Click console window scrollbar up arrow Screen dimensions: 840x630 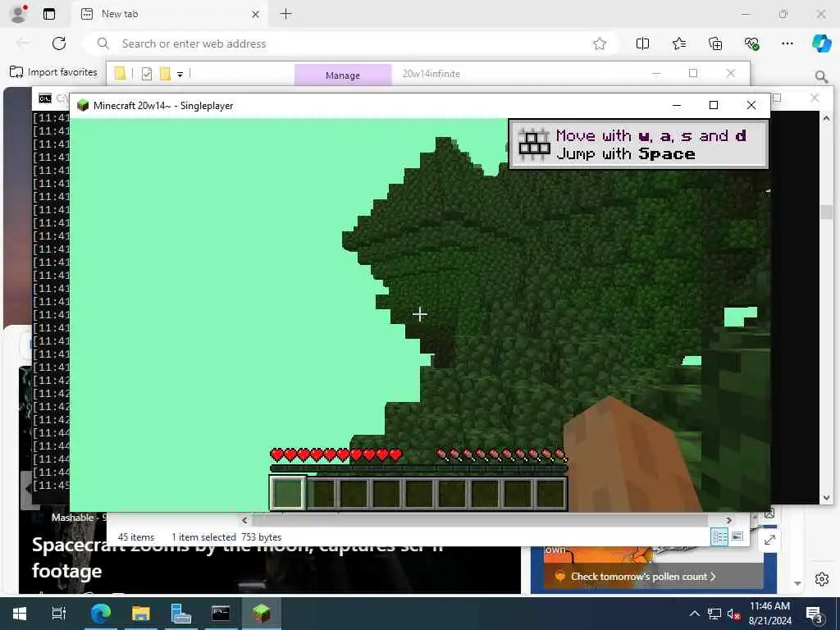pyautogui.click(x=826, y=118)
